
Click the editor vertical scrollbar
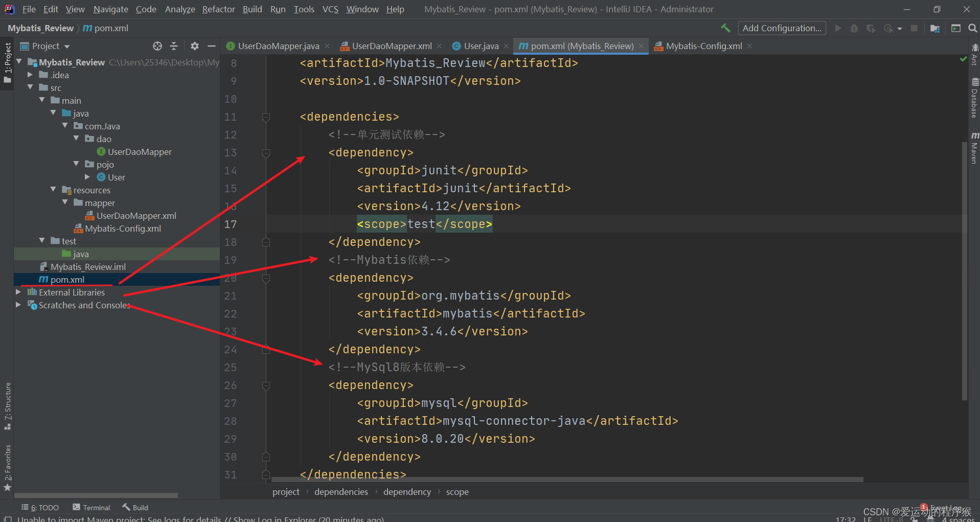(964, 271)
